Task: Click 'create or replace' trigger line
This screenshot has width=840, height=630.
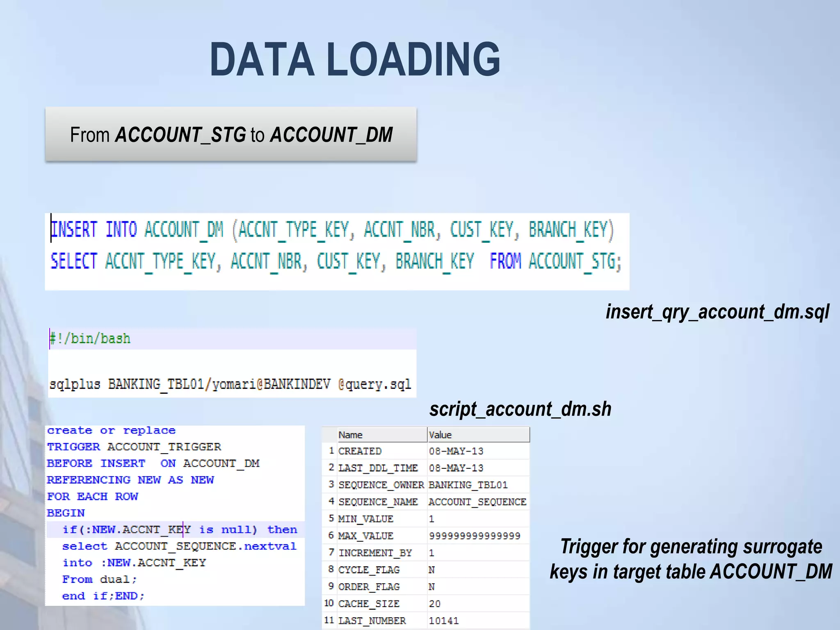Action: 111,430
